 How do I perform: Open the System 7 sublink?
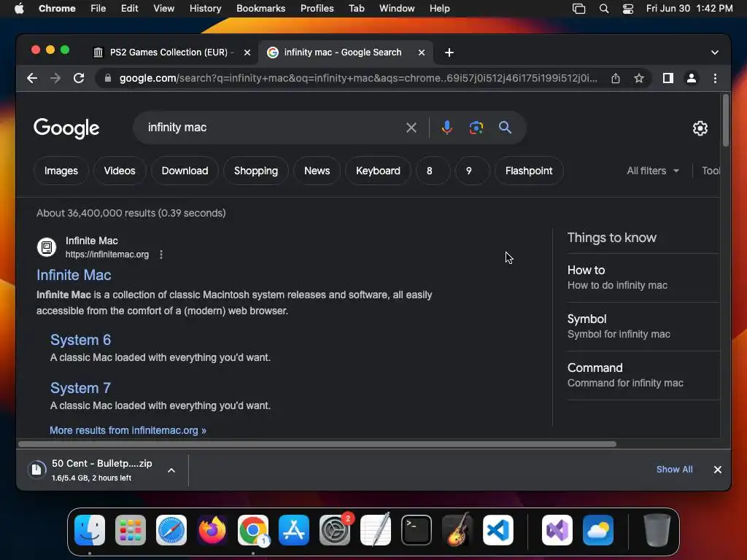point(80,388)
